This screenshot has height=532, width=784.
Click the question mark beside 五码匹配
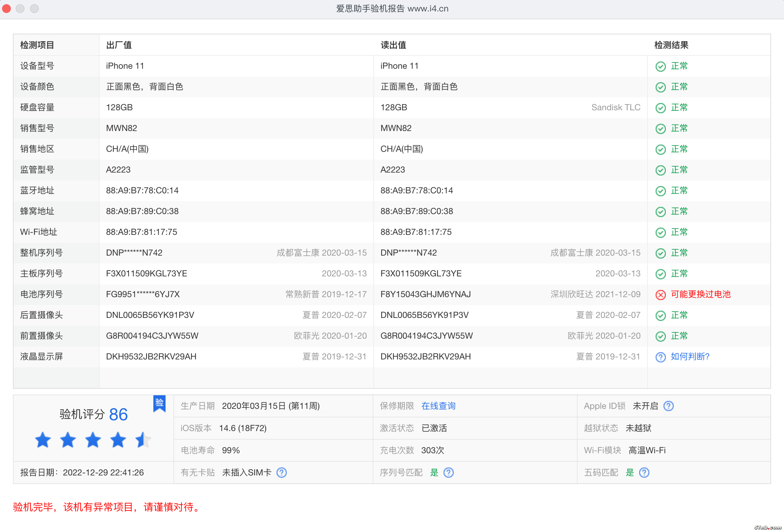(644, 473)
